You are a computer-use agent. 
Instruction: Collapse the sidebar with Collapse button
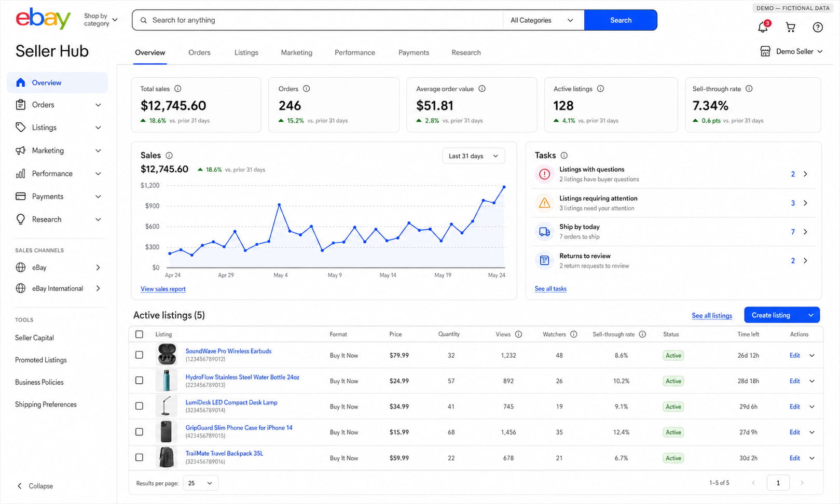point(35,486)
